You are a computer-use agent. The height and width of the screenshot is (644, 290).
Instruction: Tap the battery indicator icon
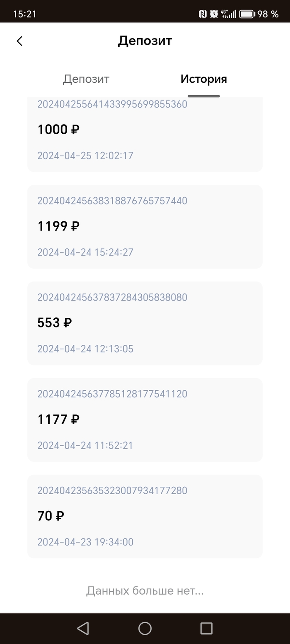(x=247, y=14)
